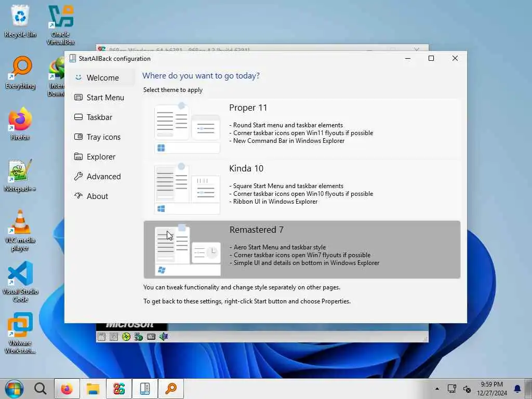Image resolution: width=532 pixels, height=399 pixels.
Task: Click the hard disk icon in 86Box status bar
Action: point(151,337)
